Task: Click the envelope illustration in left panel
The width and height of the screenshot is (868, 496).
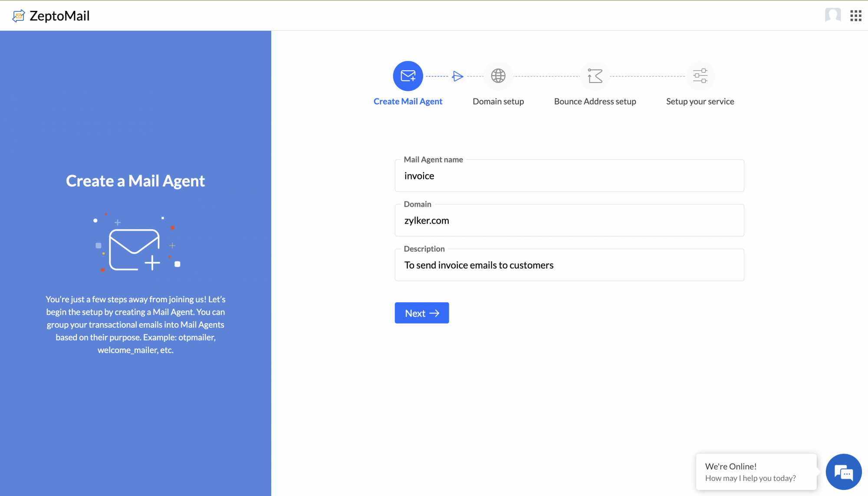Action: point(135,249)
